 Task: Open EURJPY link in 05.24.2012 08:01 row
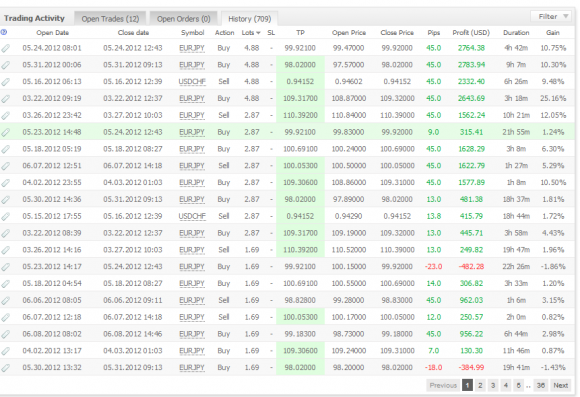pyautogui.click(x=192, y=48)
